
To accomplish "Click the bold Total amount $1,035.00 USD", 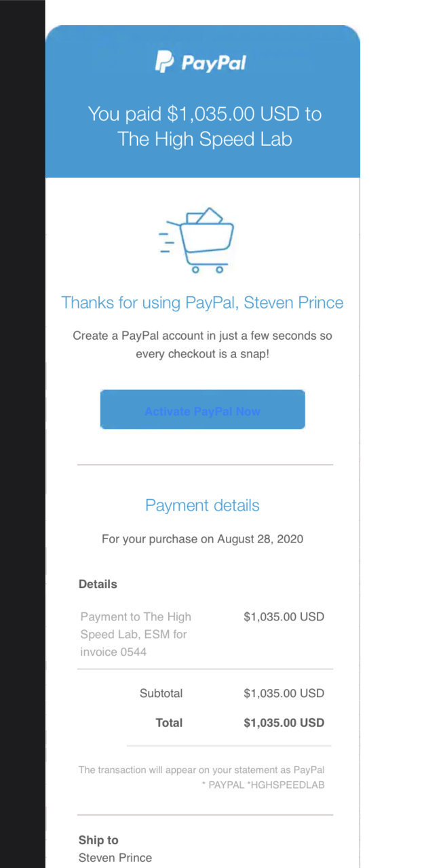I will pos(284,723).
